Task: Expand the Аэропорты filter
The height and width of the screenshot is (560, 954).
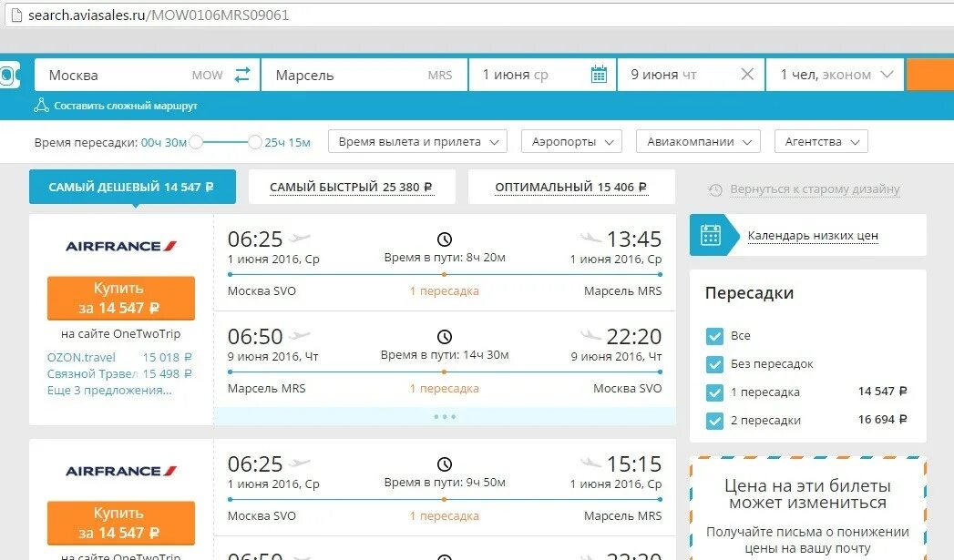Action: (571, 142)
